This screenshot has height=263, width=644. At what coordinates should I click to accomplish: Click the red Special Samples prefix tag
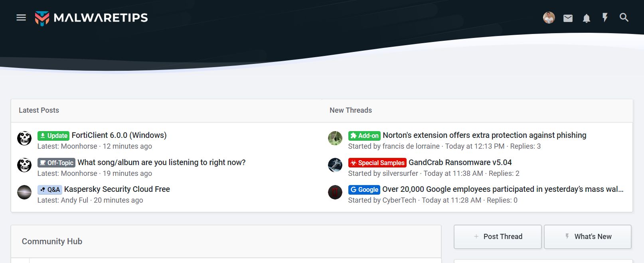[377, 163]
